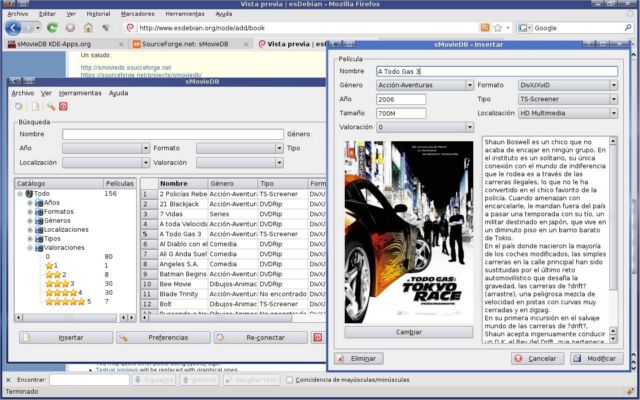
Task: Go to Firefox home page icon
Action: pyautogui.click(x=88, y=28)
